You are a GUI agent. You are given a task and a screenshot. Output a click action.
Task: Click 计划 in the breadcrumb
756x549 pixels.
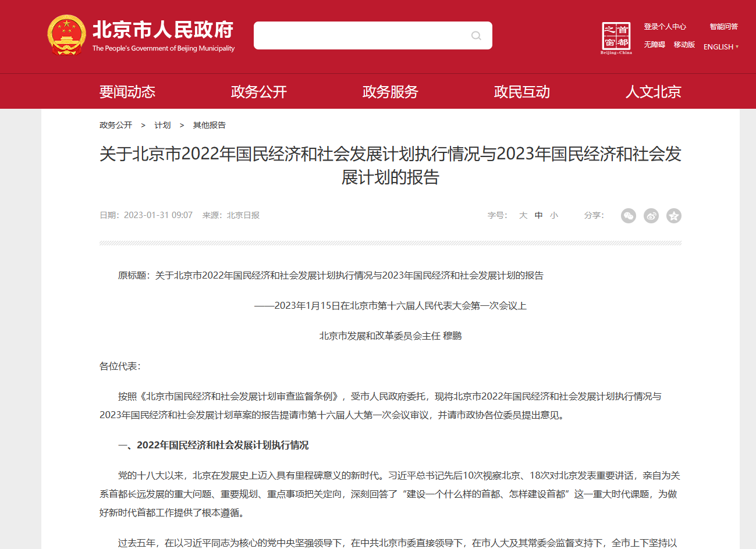pyautogui.click(x=162, y=125)
